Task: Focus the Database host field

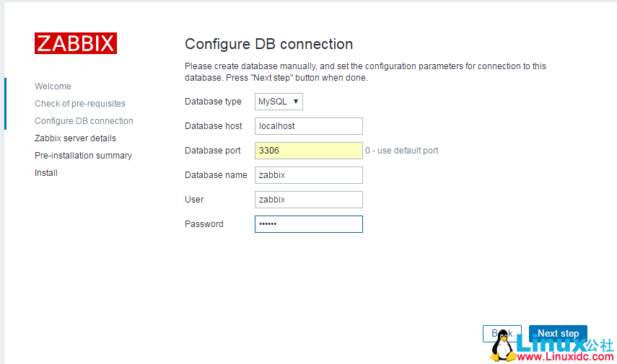Action: click(x=308, y=126)
